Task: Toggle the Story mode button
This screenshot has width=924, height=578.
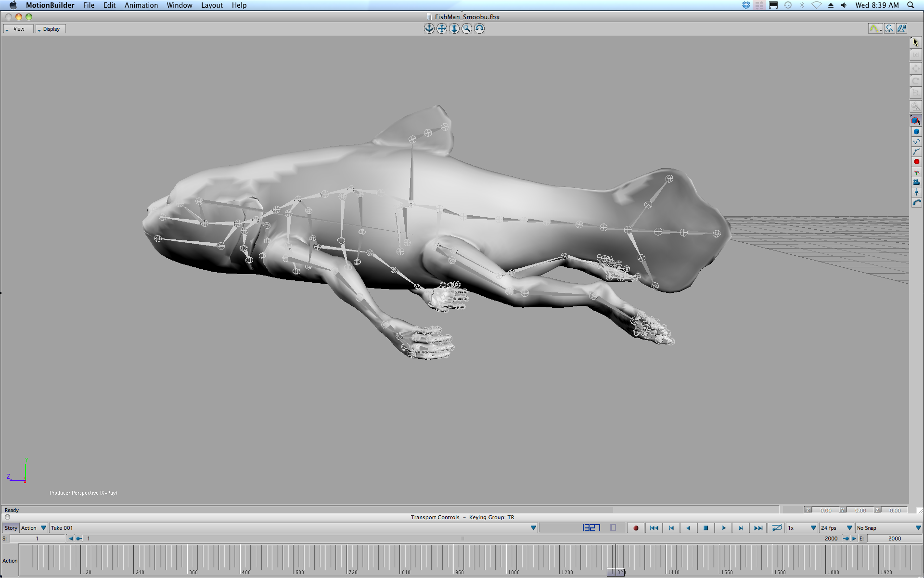Action: (x=11, y=528)
